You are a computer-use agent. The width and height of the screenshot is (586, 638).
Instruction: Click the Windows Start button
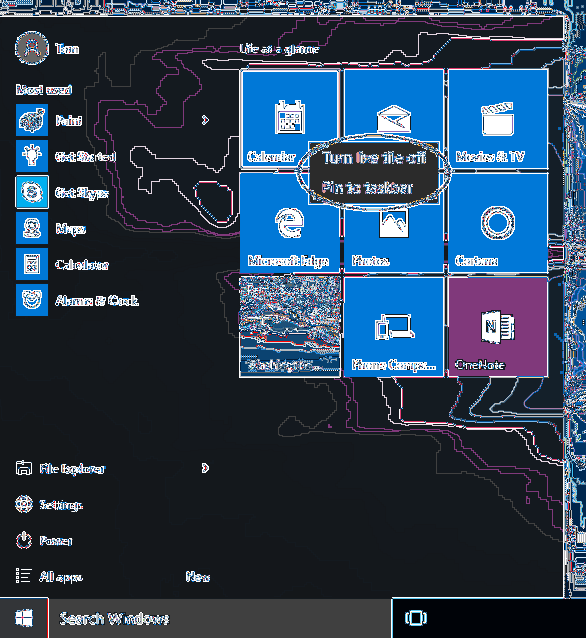(x=24, y=618)
